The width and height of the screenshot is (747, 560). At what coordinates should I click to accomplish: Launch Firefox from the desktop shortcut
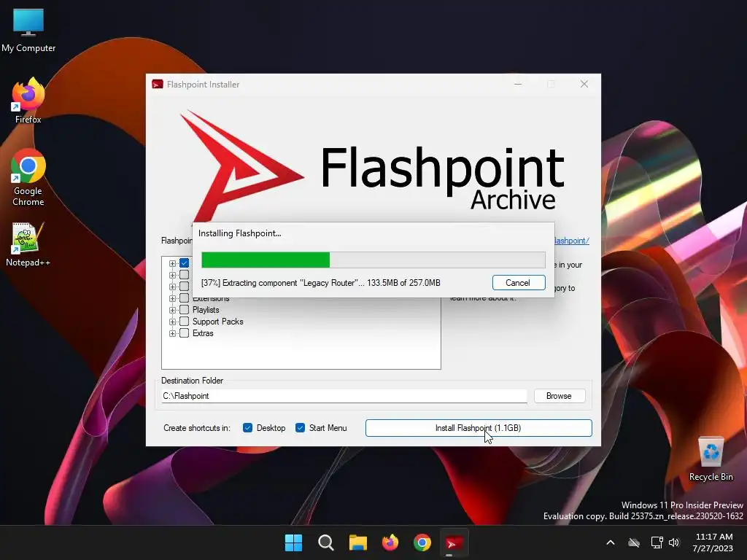tap(28, 101)
